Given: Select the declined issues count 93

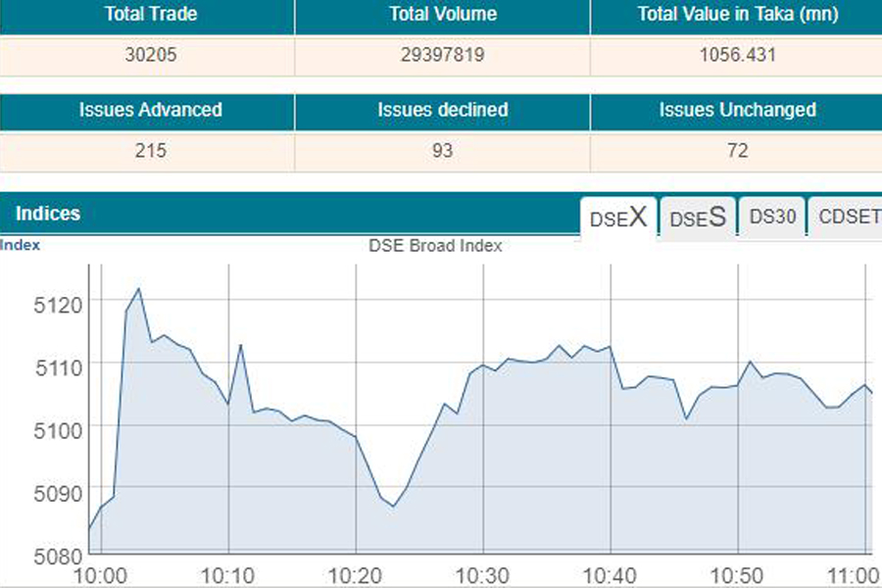Looking at the screenshot, I should [x=441, y=152].
